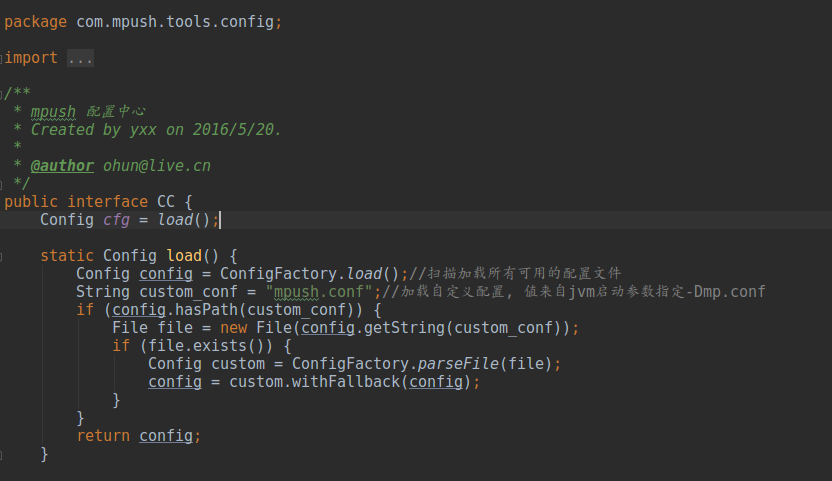Click the @author tag in the Javadoc
This screenshot has width=832, height=481.
click(x=62, y=165)
